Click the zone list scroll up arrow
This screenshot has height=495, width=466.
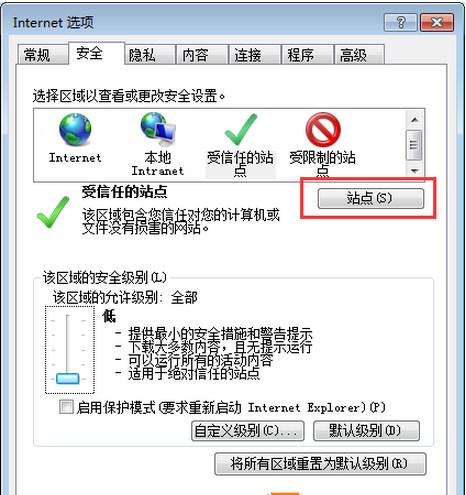[x=414, y=120]
